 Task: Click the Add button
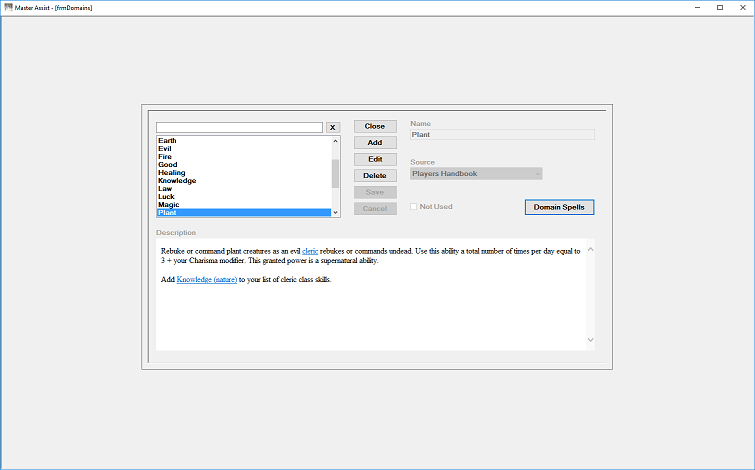(375, 143)
